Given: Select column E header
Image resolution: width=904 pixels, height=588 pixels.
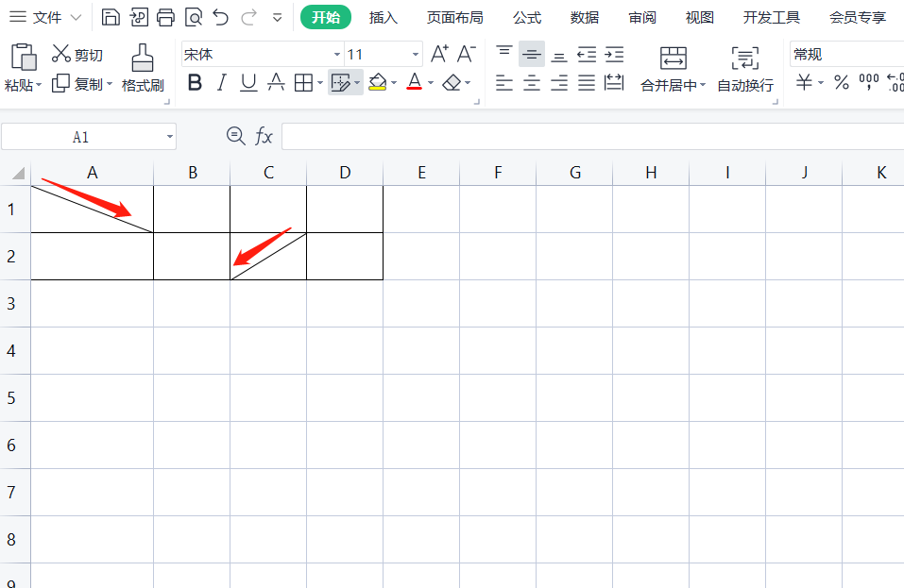Looking at the screenshot, I should click(x=421, y=173).
